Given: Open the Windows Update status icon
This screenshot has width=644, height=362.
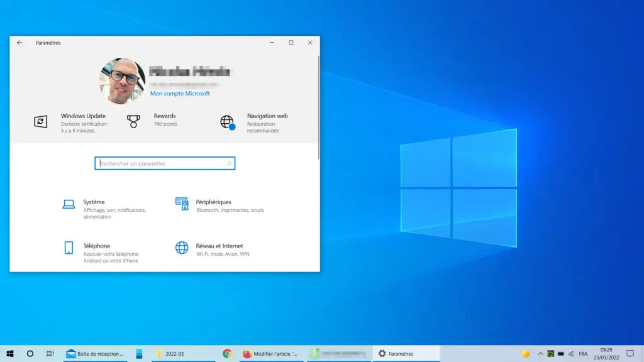Looking at the screenshot, I should click(x=41, y=121).
